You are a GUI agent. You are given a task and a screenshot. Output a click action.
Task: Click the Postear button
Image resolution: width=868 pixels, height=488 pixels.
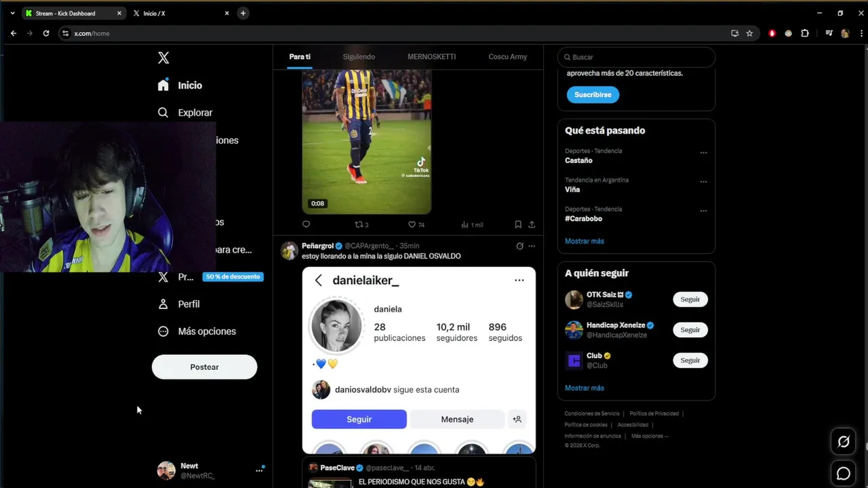click(204, 367)
